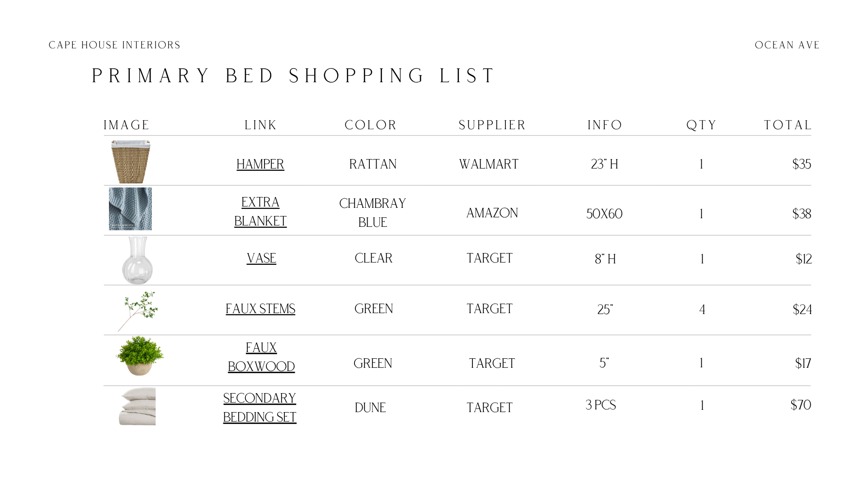Follow the VASE link
868x488 pixels.
pyautogui.click(x=261, y=258)
